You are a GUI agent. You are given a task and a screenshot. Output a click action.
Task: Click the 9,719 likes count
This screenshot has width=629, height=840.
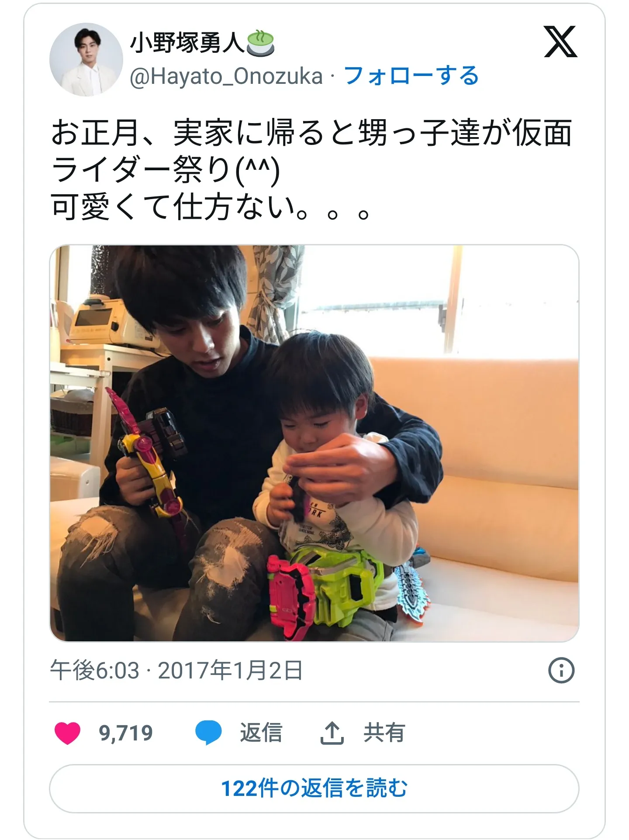(x=126, y=733)
